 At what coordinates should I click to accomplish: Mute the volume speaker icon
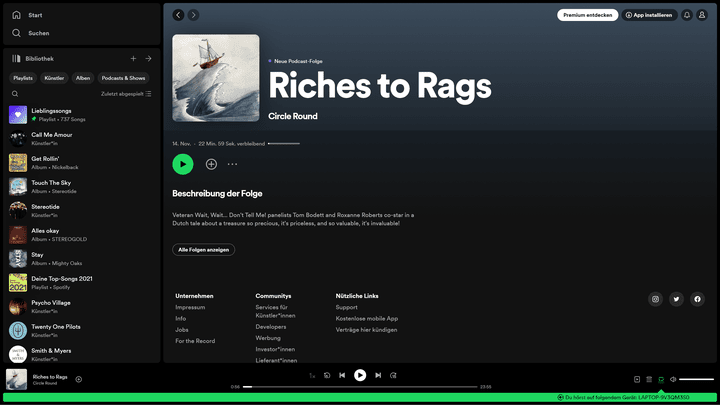pos(673,379)
